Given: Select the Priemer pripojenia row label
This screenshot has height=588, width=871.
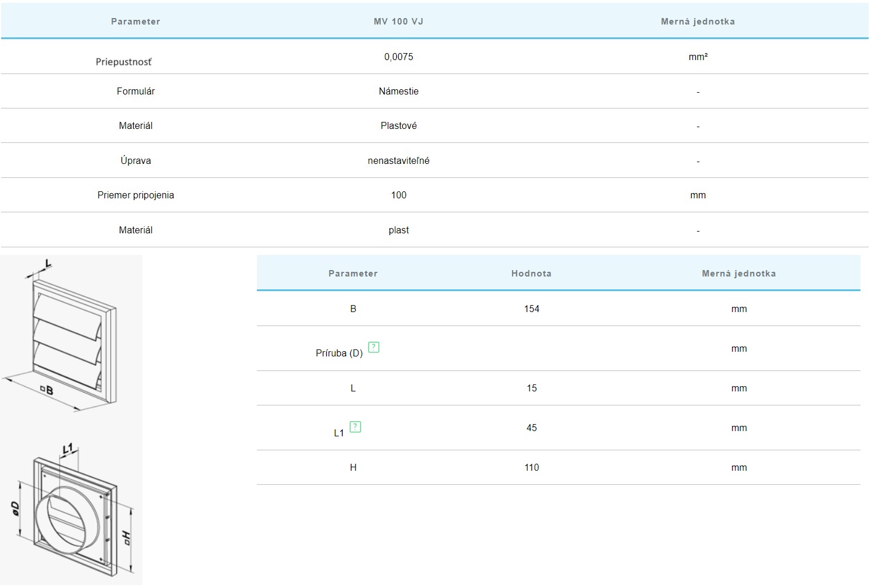Looking at the screenshot, I should coord(135,195).
